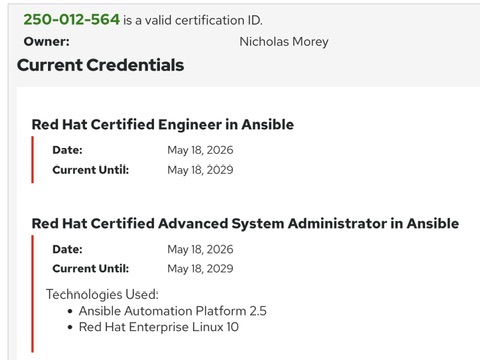The image size is (480, 360).
Task: Click 'May 18, 2029' under Advanced System Administrator
Action: [x=200, y=269]
